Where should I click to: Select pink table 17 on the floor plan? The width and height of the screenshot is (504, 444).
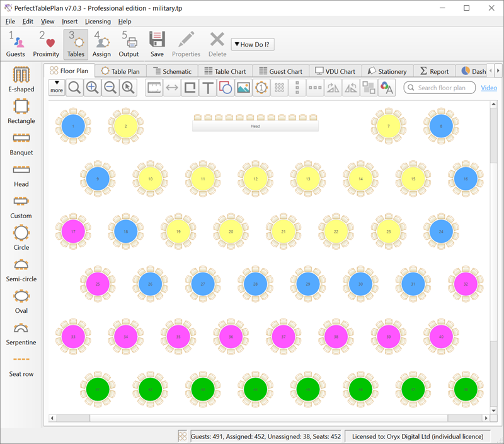[x=73, y=231]
